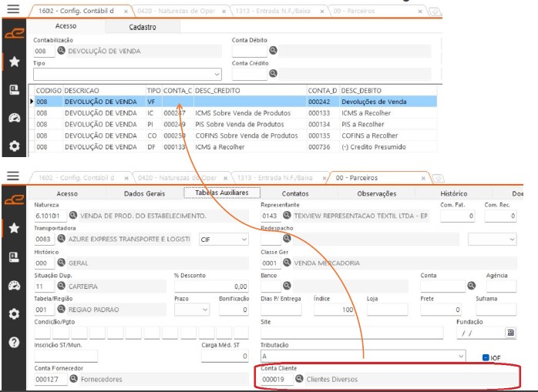Toggle the IOF checkbox
The image size is (538, 392).
click(486, 357)
